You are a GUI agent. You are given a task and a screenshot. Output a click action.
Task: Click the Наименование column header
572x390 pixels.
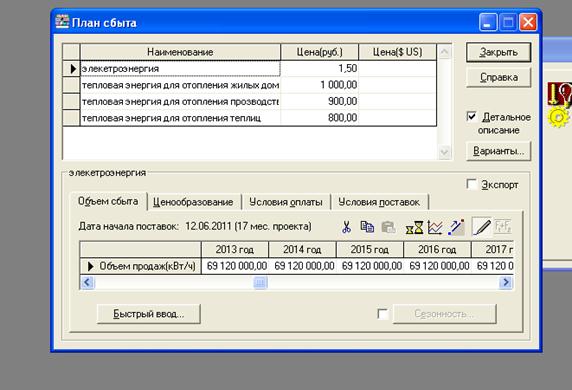(180, 52)
